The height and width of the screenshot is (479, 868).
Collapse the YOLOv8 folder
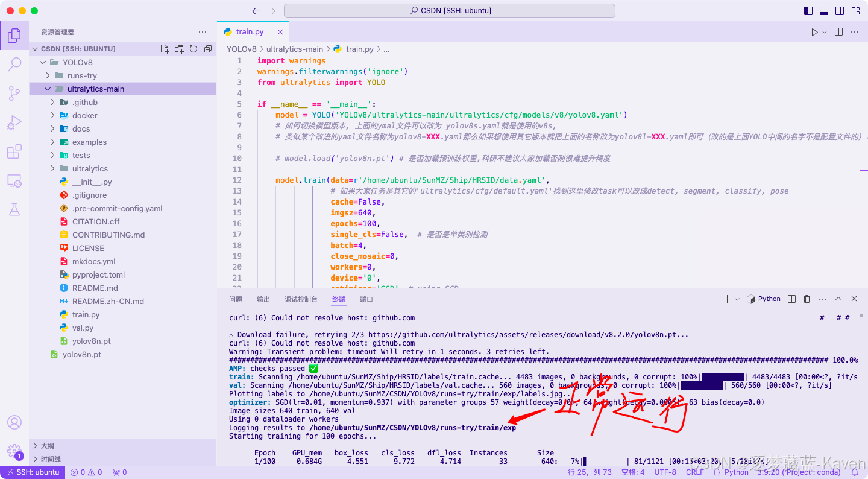43,62
